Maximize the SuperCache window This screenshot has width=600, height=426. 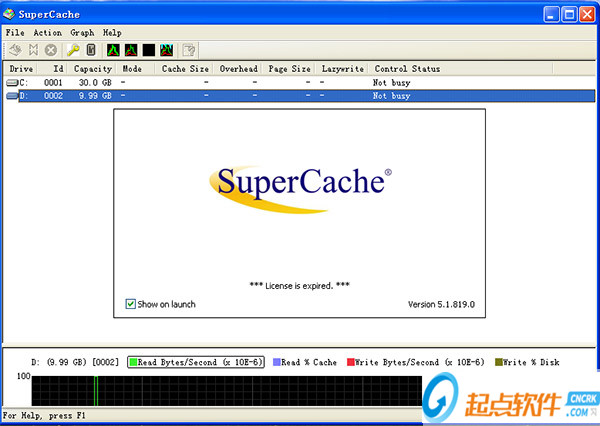[x=569, y=15]
